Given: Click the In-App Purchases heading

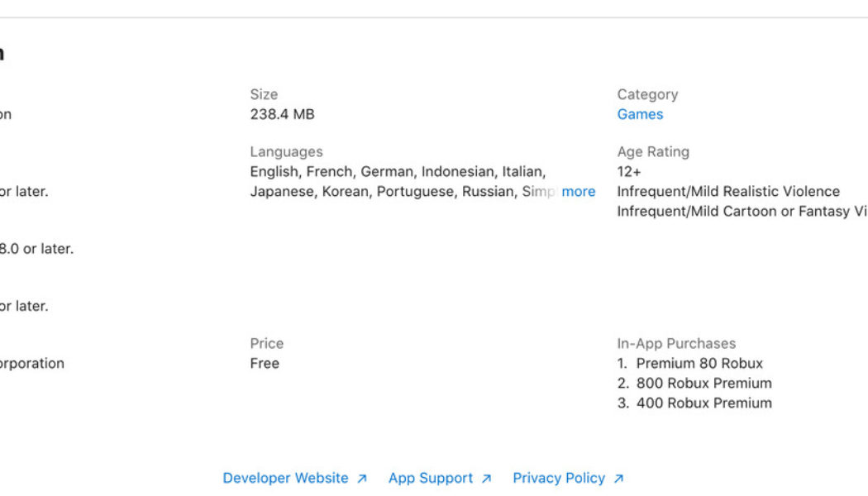Looking at the screenshot, I should pos(675,343).
